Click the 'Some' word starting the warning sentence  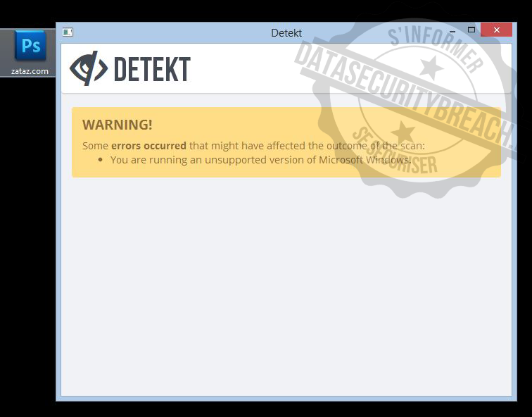(95, 146)
